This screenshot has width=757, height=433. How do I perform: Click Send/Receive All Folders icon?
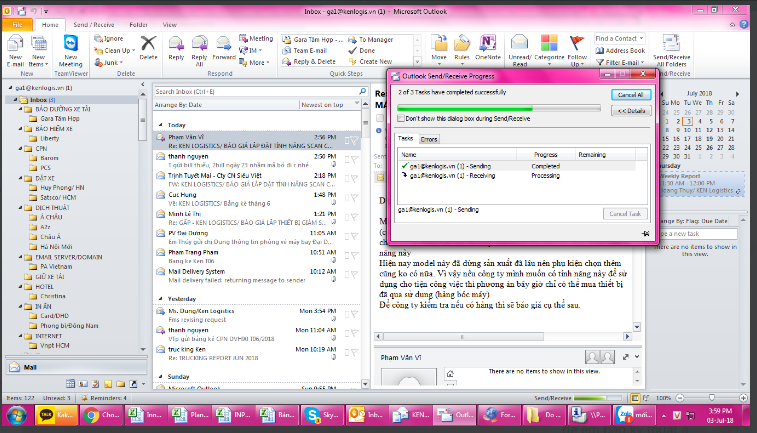tap(672, 43)
